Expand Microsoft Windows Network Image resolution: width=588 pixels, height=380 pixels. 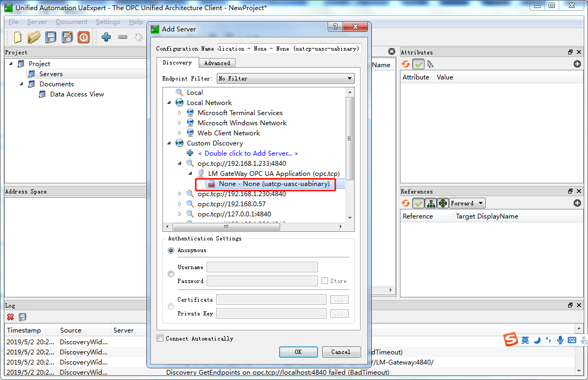[179, 123]
